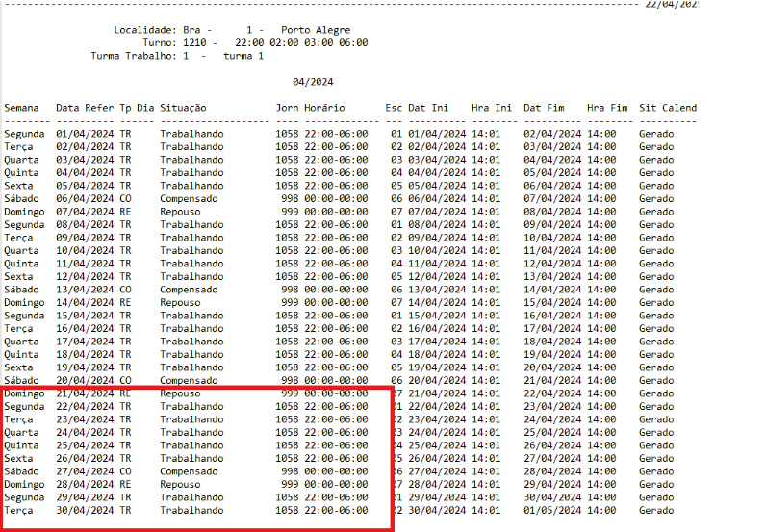766x532 pixels.
Task: Select the 'Porto Alegre' locality text
Action: coord(316,30)
